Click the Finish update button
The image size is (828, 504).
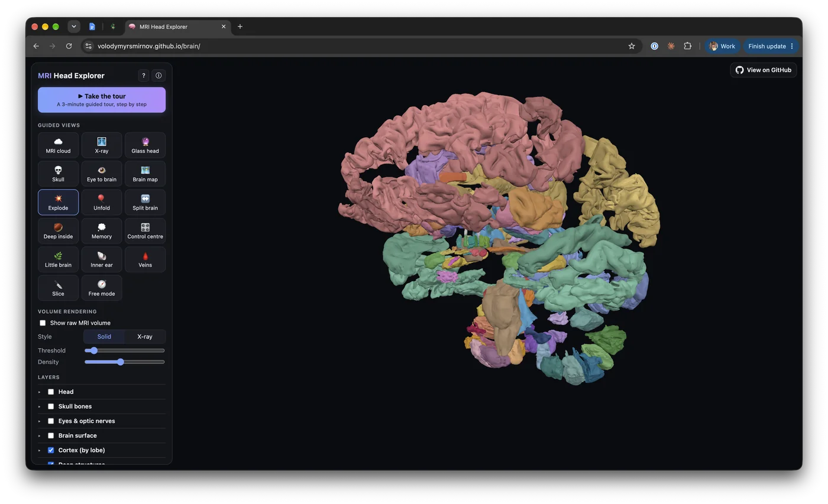click(771, 46)
